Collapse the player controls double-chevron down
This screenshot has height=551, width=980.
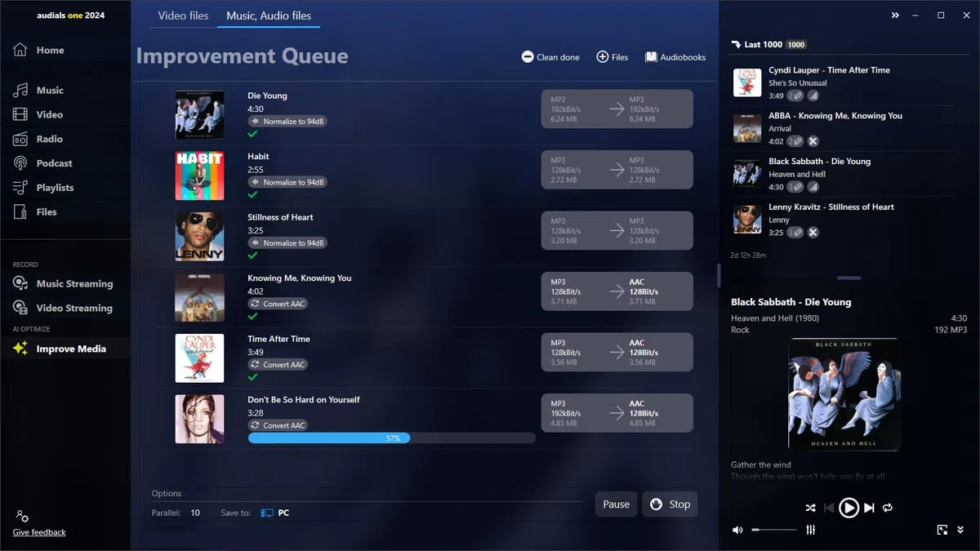[x=961, y=530]
